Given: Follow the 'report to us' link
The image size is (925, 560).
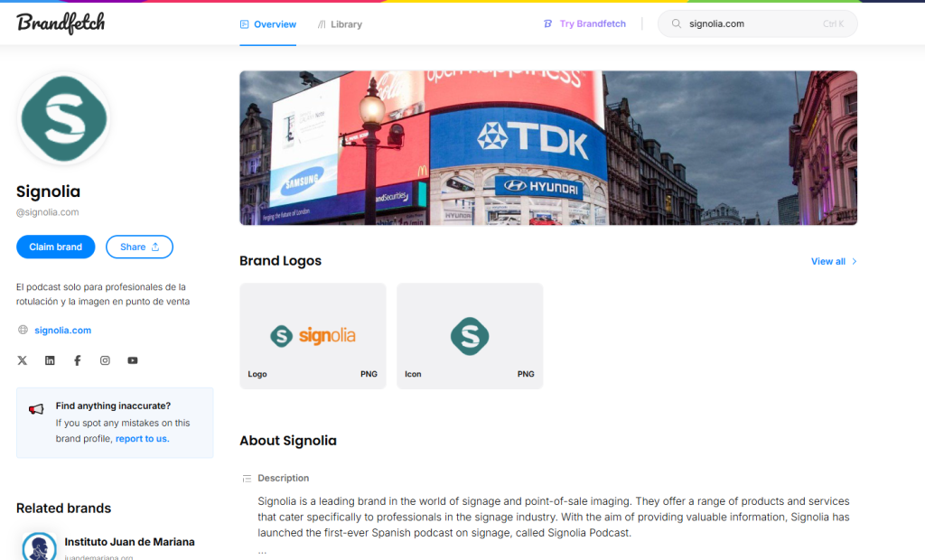Looking at the screenshot, I should pyautogui.click(x=142, y=438).
